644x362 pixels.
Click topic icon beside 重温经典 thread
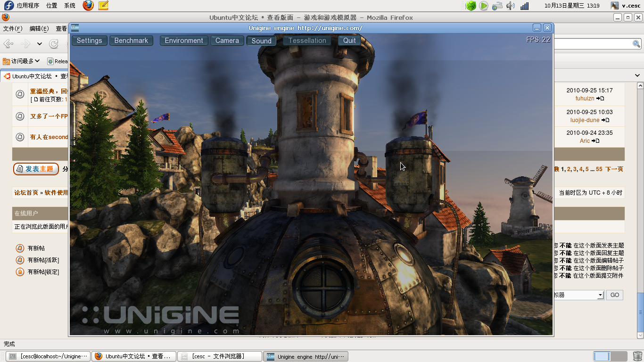click(x=20, y=94)
